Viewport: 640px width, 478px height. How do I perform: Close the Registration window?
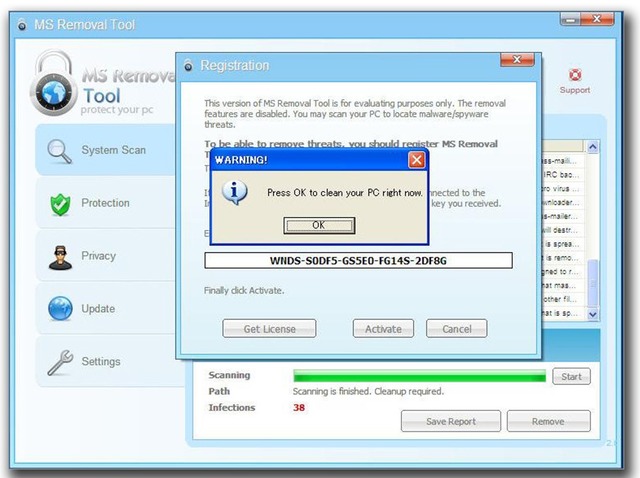pos(517,60)
